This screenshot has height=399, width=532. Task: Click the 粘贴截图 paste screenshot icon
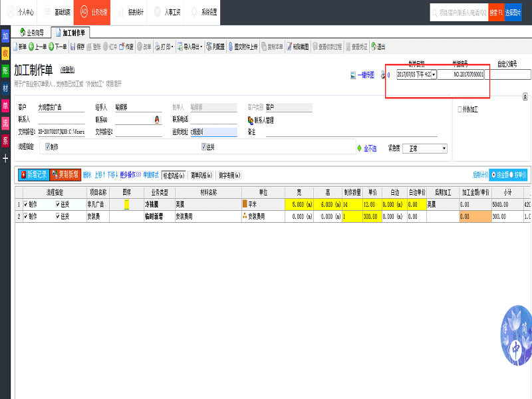[x=296, y=47]
